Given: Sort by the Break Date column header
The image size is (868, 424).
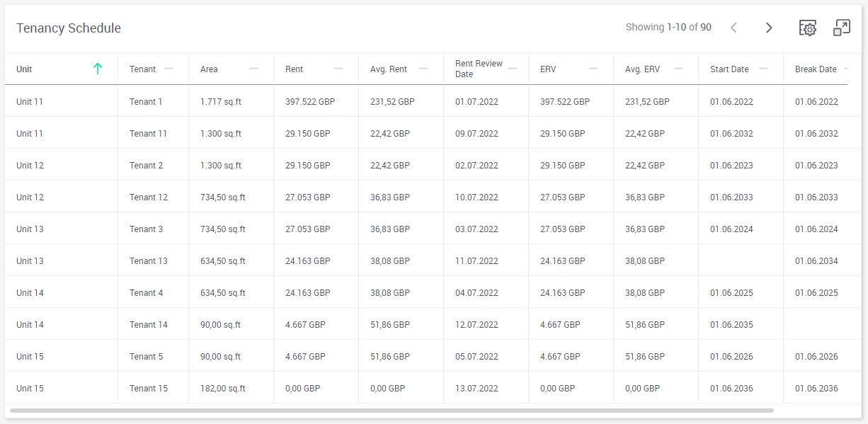Looking at the screenshot, I should point(816,69).
